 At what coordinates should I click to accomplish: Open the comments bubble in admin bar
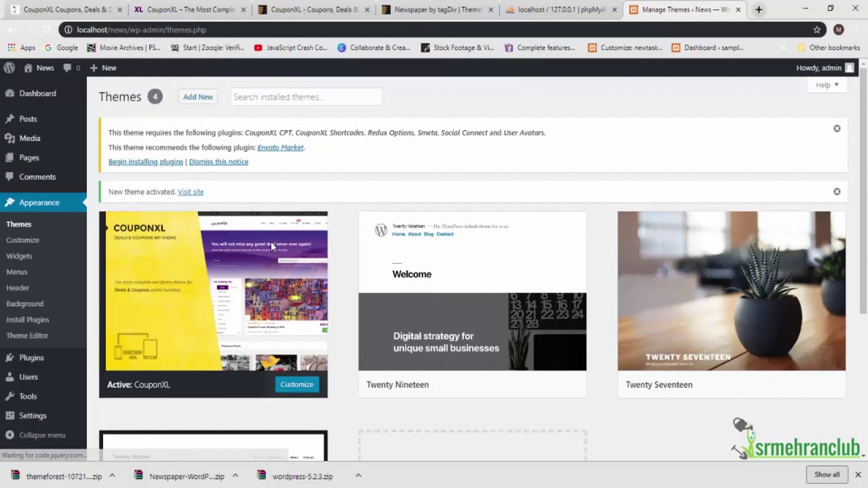click(71, 68)
